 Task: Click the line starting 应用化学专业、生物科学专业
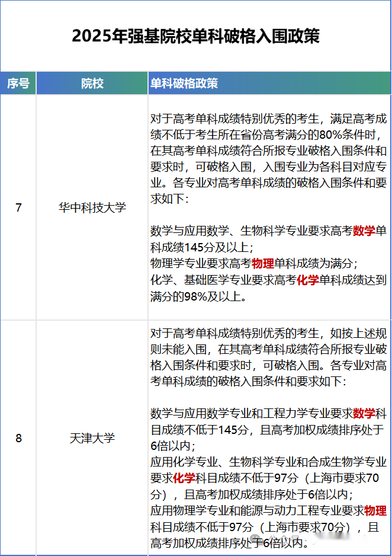pos(268,462)
